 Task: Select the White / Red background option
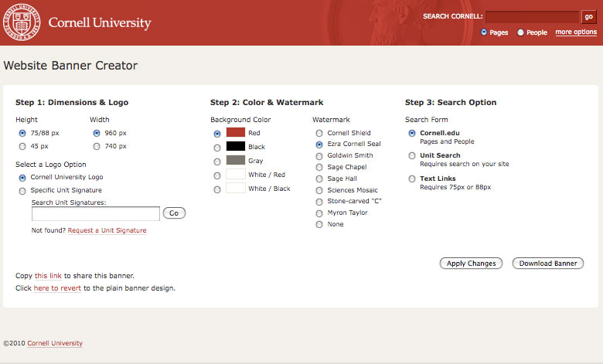tap(217, 175)
